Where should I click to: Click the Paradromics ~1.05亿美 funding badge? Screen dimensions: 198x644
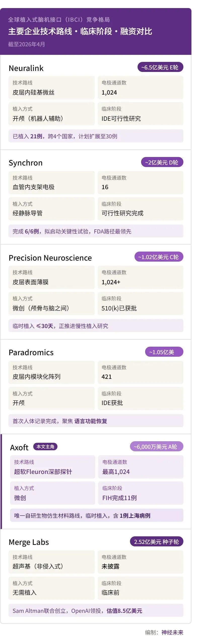point(164,352)
